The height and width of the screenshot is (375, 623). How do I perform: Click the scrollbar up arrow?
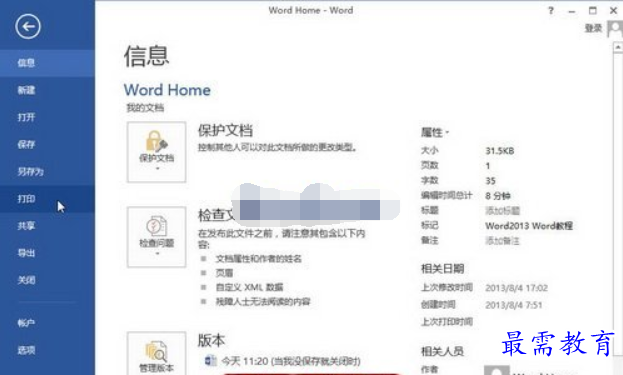tap(618, 48)
